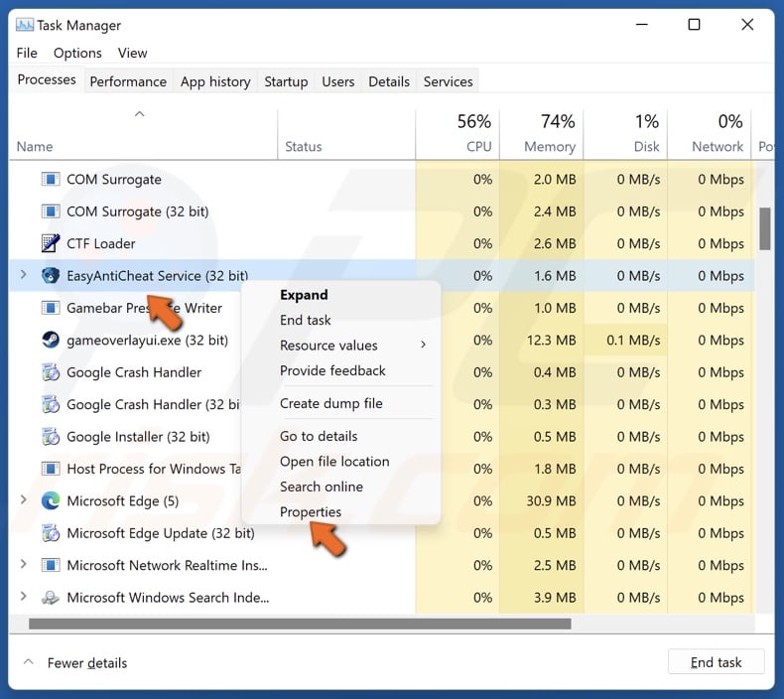Click the Google Crash Handler icon
784x699 pixels.
pos(50,372)
